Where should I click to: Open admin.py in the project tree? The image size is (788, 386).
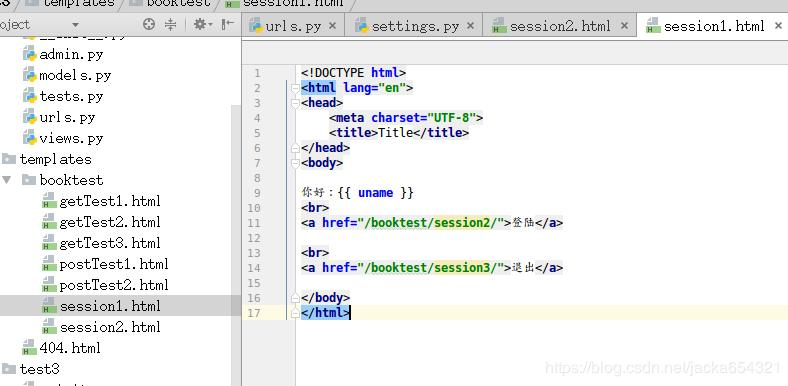71,54
